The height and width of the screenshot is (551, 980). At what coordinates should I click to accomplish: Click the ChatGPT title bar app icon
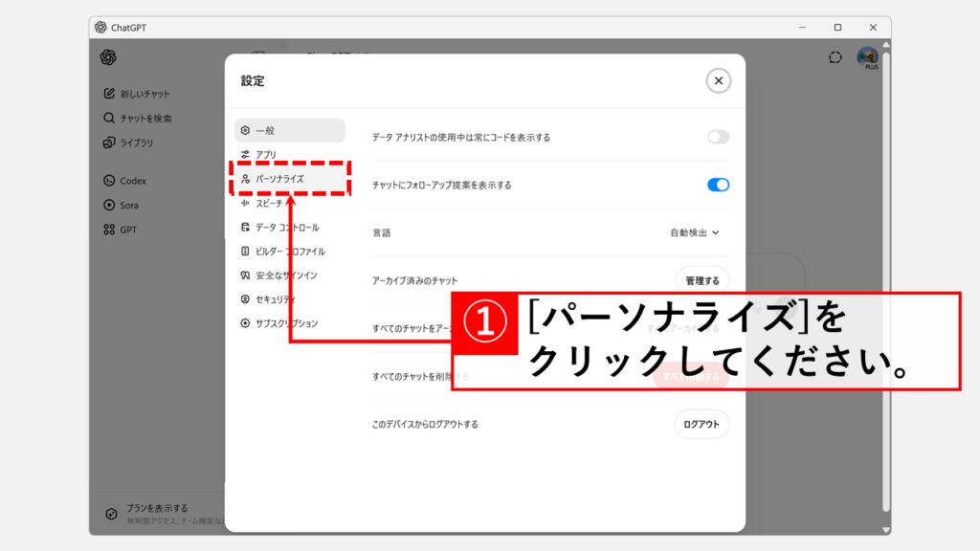pos(100,28)
